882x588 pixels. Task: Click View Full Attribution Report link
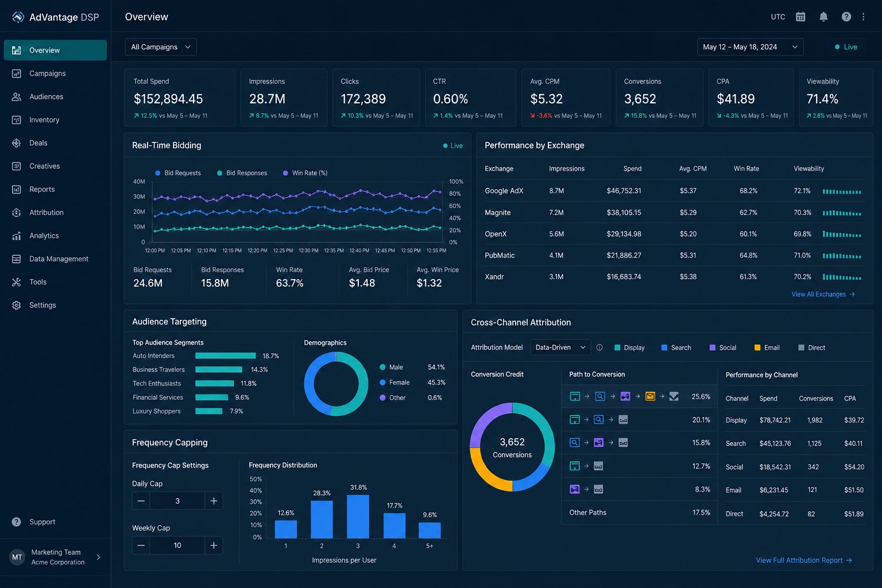point(804,560)
